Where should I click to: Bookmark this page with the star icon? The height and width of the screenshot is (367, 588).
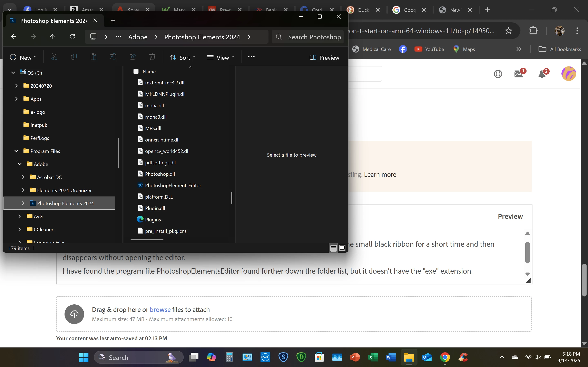click(x=508, y=31)
